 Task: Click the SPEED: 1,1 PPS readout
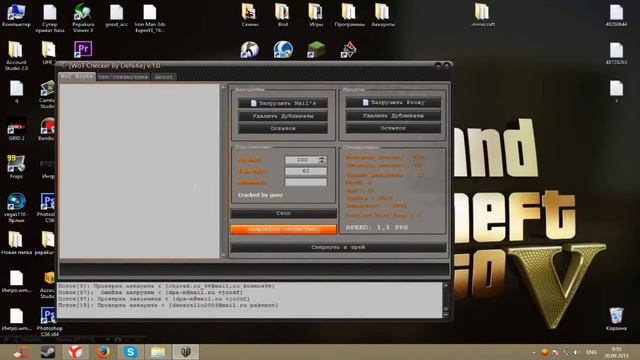click(x=377, y=227)
